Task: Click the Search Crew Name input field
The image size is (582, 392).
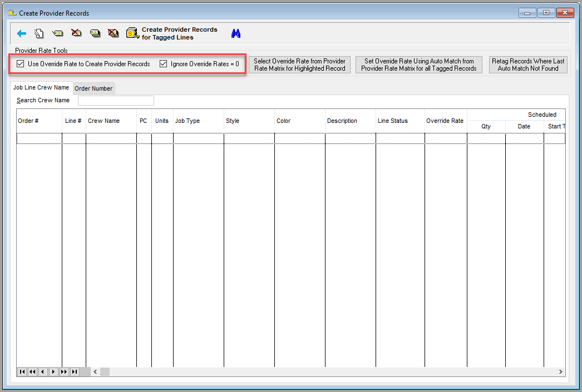Action: 116,101
